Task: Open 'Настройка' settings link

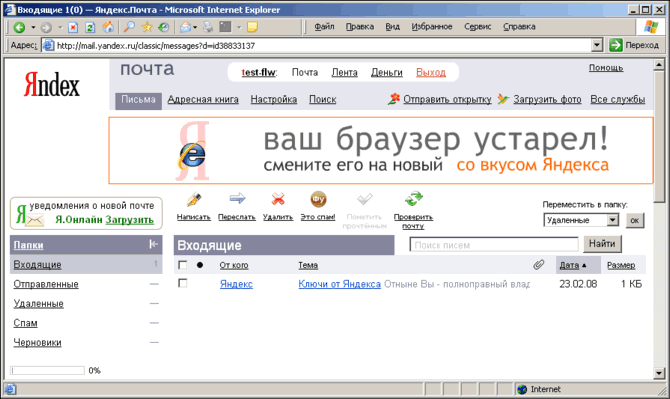Action: [x=274, y=100]
